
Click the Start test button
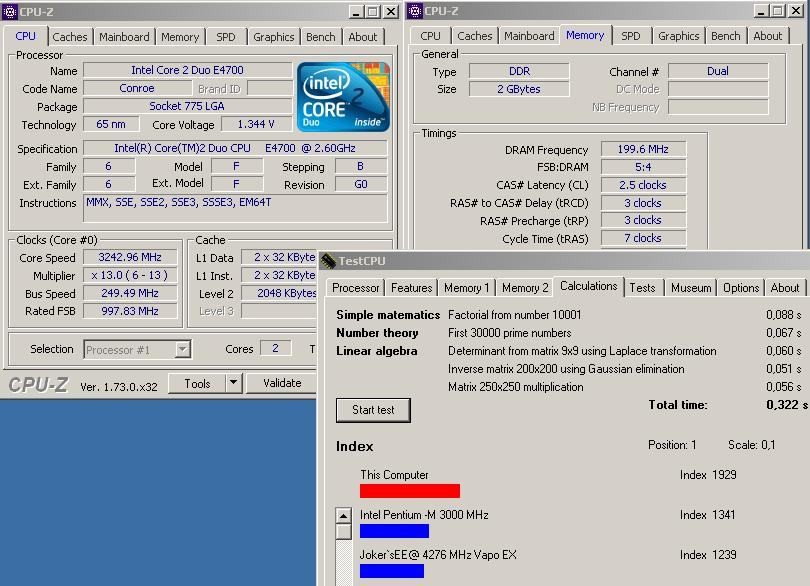coord(373,410)
